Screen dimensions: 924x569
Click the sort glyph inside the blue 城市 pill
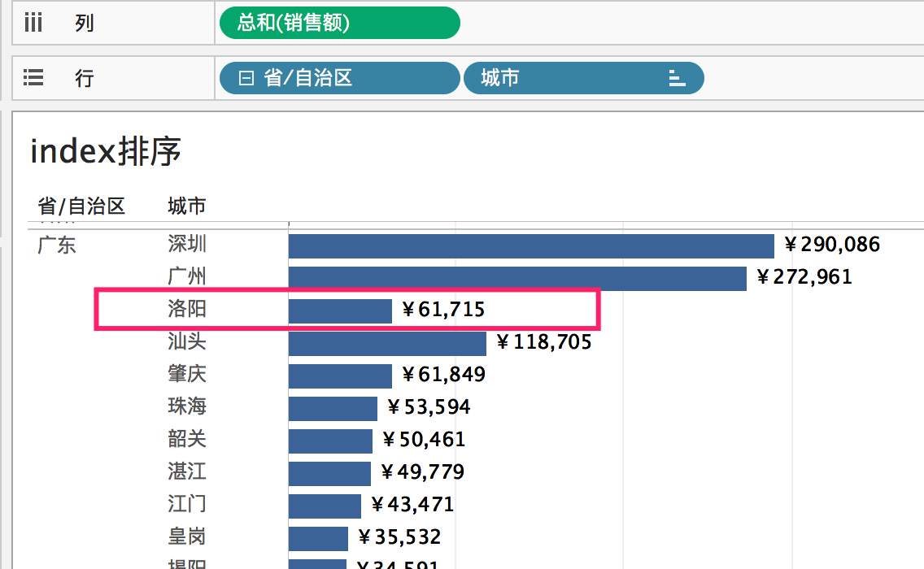677,78
